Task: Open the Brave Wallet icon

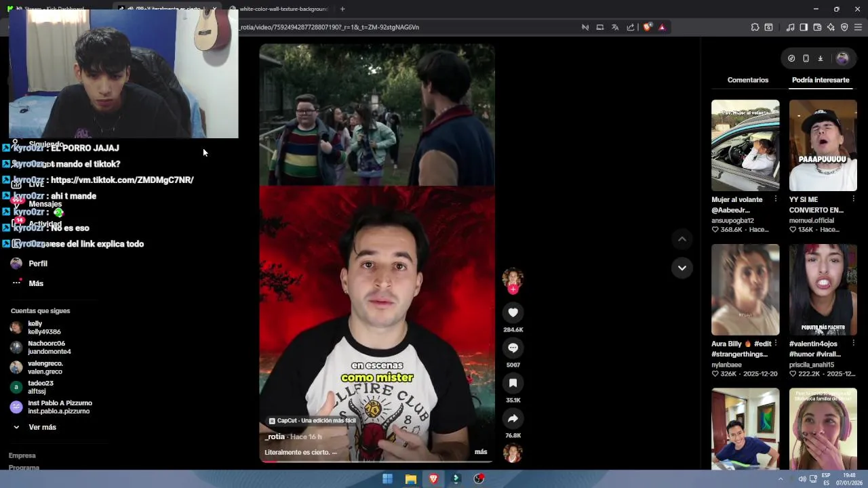Action: [817, 27]
